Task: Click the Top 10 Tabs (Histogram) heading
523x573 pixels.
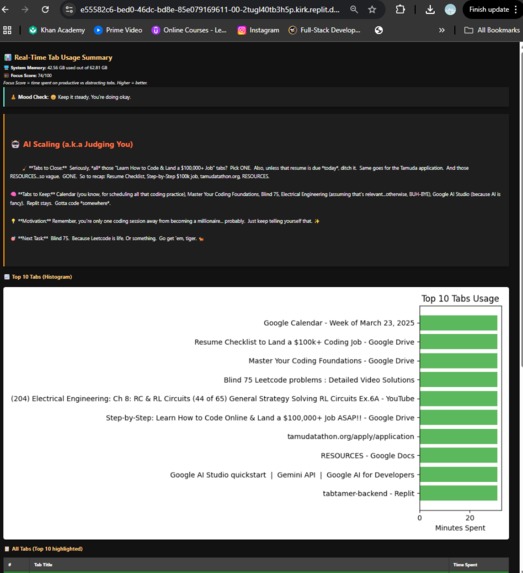Action: [38, 277]
